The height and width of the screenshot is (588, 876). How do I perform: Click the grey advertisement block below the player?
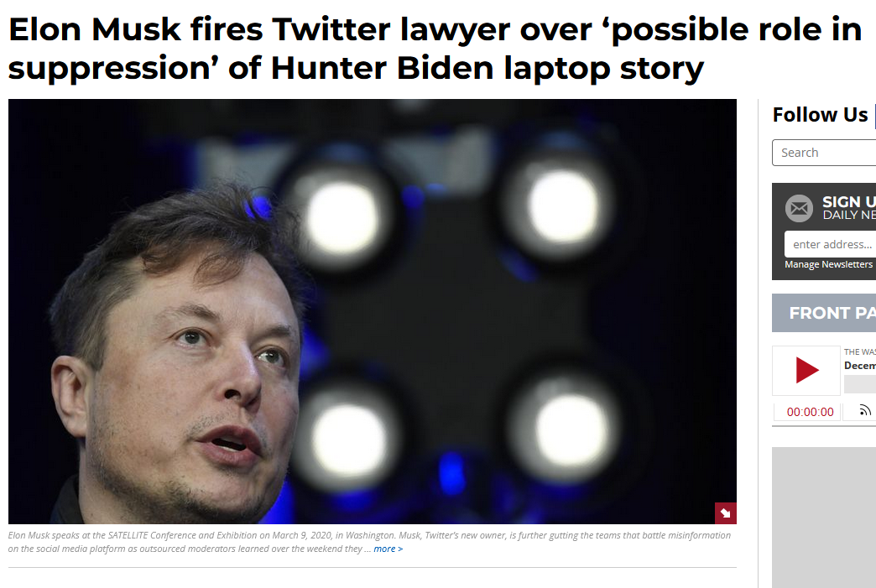tap(824, 517)
